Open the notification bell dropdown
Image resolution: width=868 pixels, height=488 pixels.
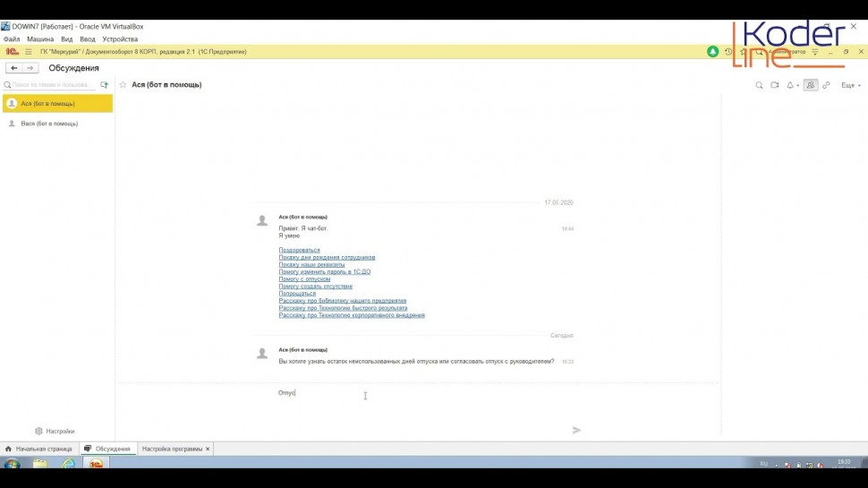791,85
